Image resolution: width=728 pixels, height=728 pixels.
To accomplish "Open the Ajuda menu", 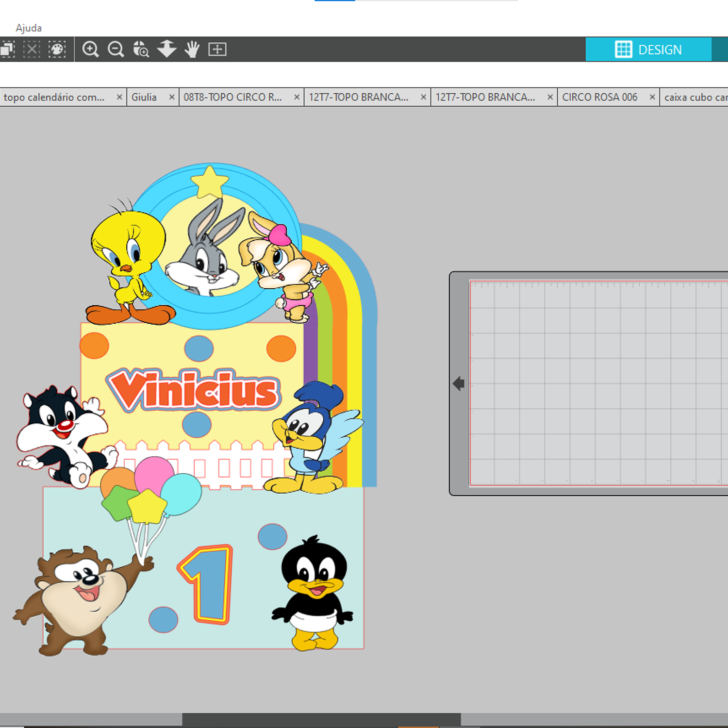I will 29,28.
